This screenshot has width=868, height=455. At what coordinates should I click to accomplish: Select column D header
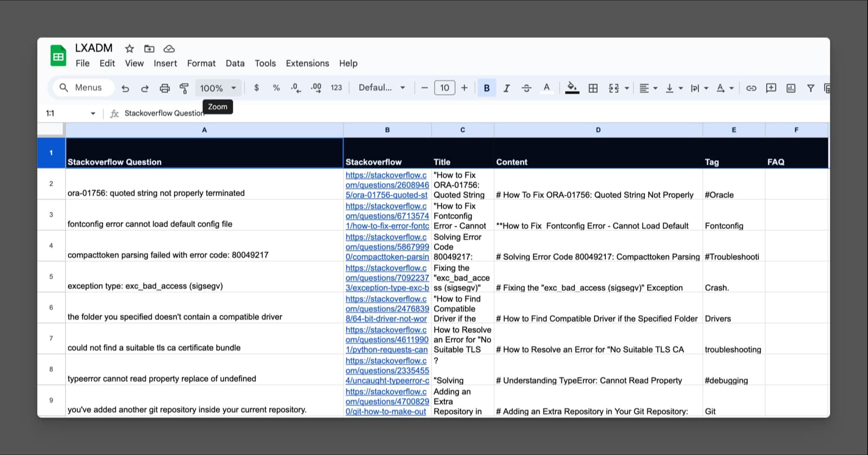click(598, 130)
